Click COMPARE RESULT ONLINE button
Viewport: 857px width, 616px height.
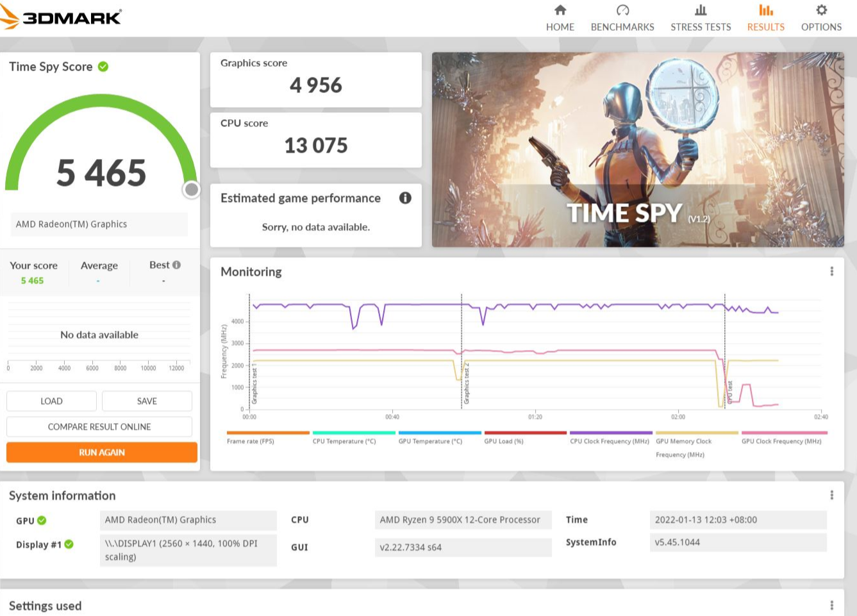tap(99, 427)
